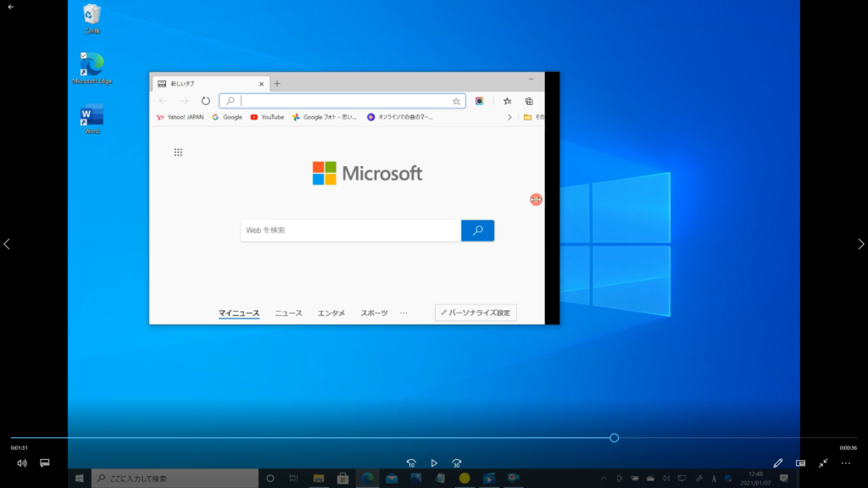Play the paused video
The height and width of the screenshot is (488, 868).
coord(434,463)
